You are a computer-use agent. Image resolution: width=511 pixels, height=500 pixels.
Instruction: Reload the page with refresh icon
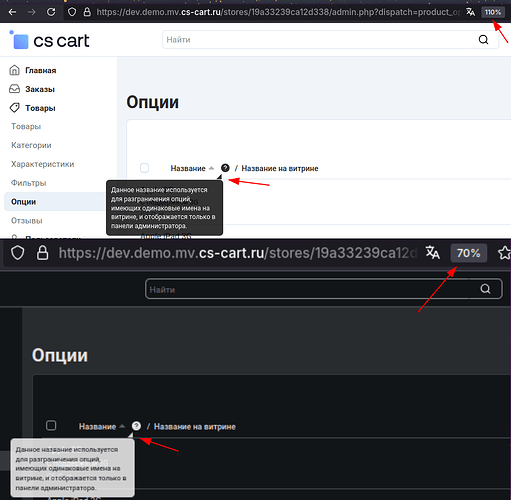(x=51, y=12)
